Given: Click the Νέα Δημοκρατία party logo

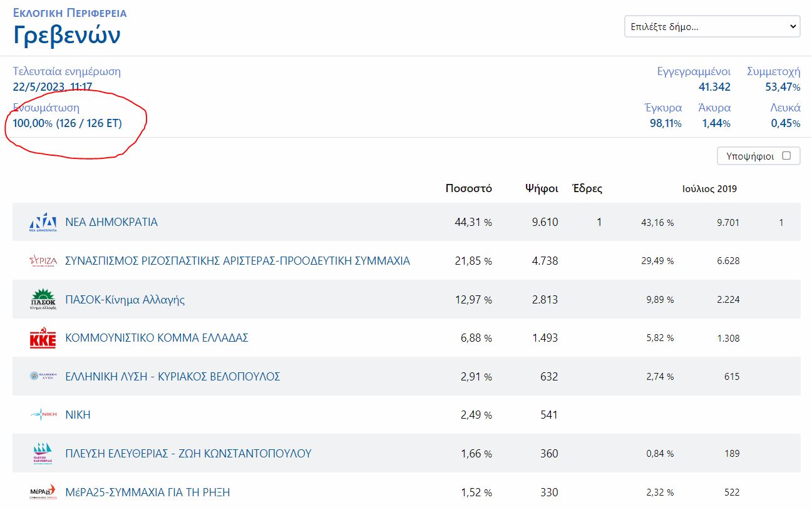Looking at the screenshot, I should pos(43,222).
